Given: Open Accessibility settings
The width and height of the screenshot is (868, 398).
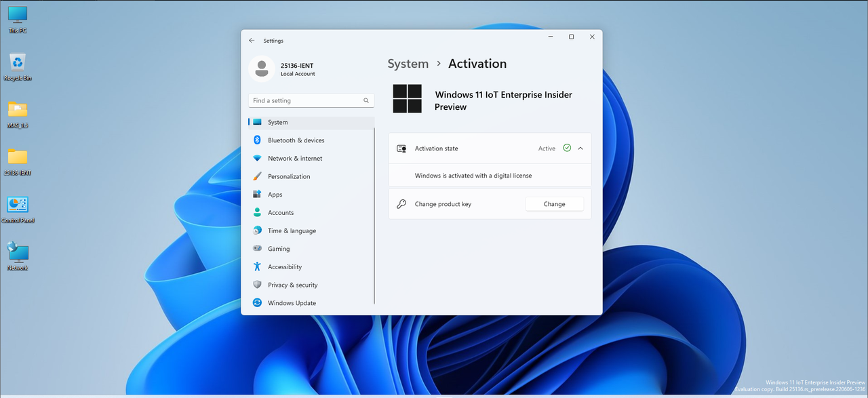Looking at the screenshot, I should point(311,267).
